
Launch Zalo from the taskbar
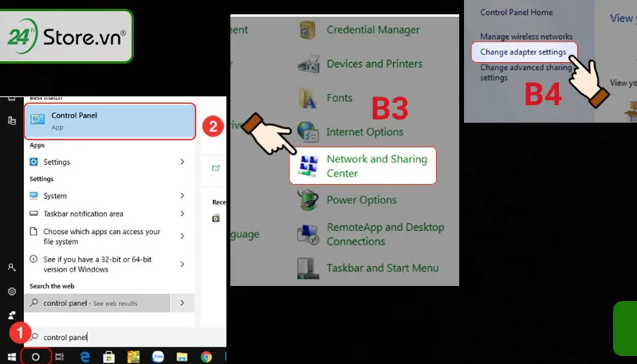pos(158,357)
